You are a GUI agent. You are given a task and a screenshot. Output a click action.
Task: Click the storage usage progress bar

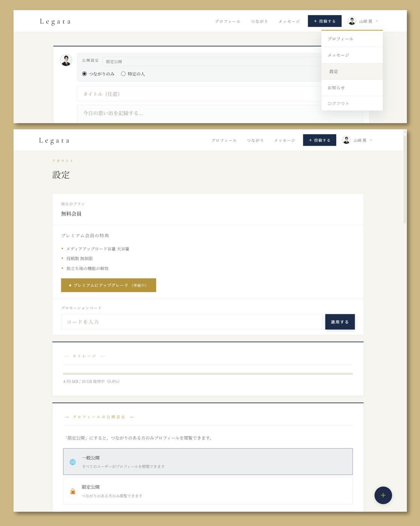pyautogui.click(x=208, y=374)
